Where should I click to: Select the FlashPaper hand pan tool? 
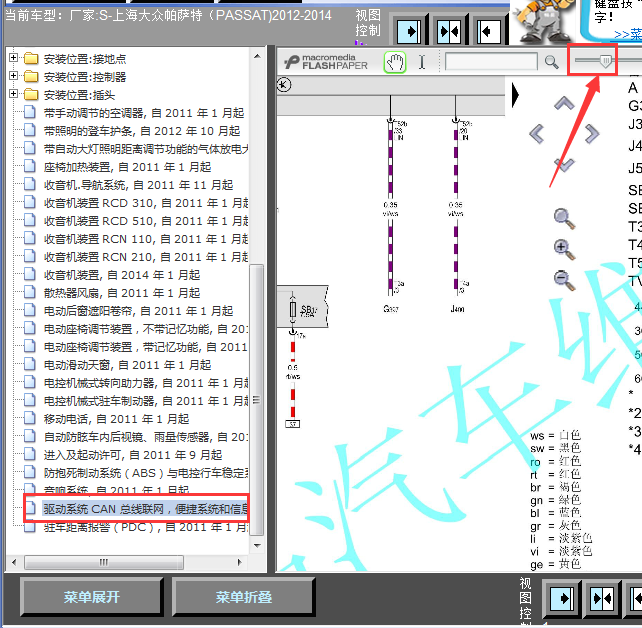coord(395,62)
